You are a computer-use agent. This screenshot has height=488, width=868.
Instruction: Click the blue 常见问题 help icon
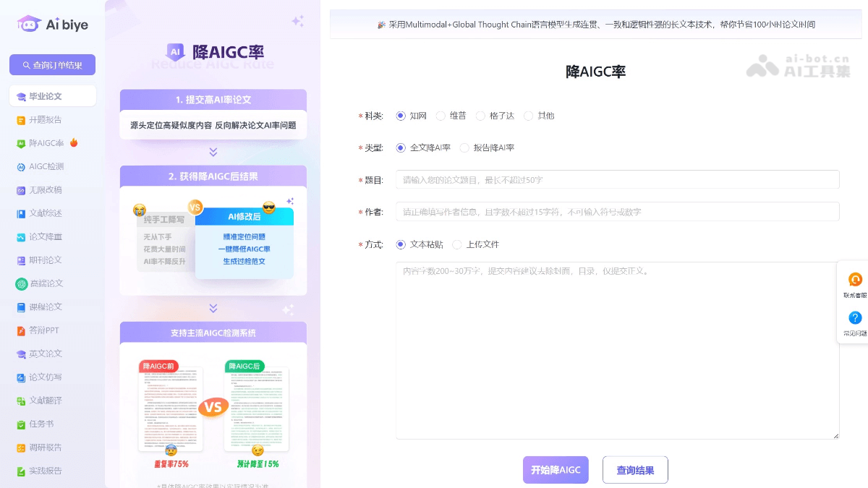(855, 318)
